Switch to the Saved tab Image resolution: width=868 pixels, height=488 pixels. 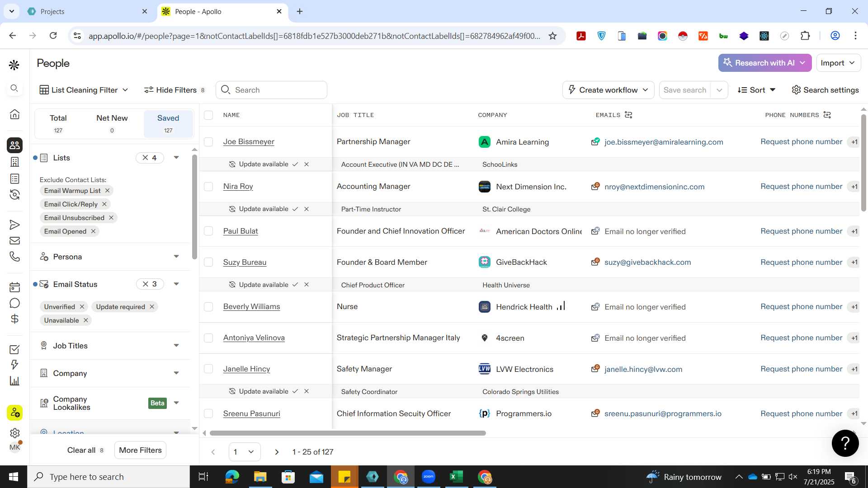click(x=168, y=123)
